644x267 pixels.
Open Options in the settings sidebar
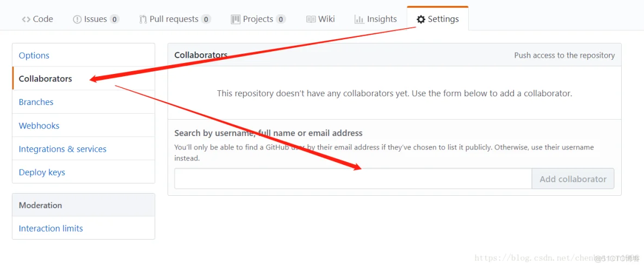click(83, 55)
